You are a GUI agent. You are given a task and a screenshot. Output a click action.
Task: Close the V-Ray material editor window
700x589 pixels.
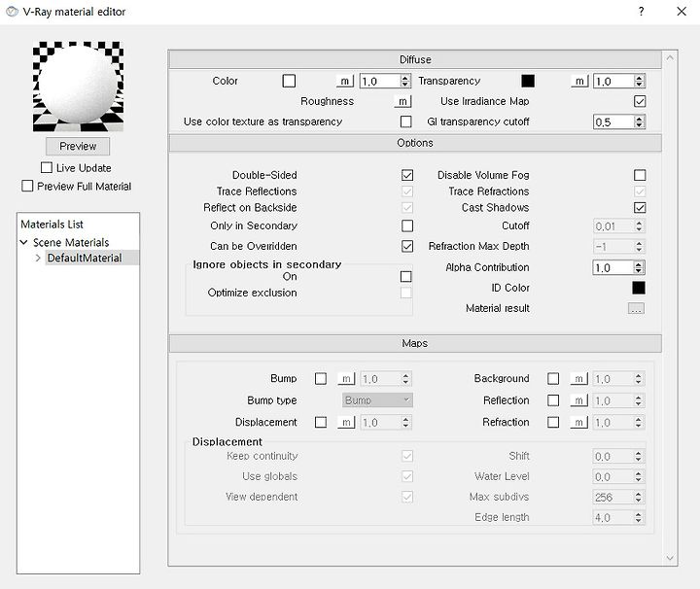(682, 11)
